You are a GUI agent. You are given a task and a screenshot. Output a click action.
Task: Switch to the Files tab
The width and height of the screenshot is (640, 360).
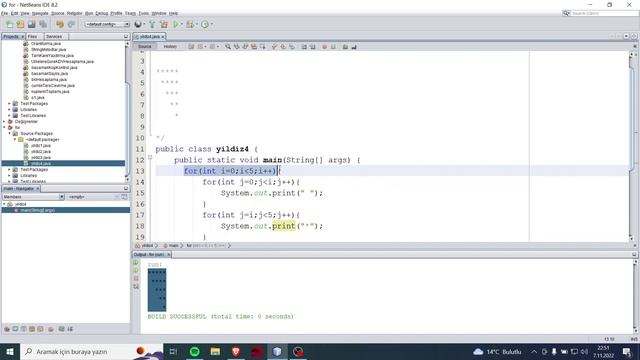33,37
